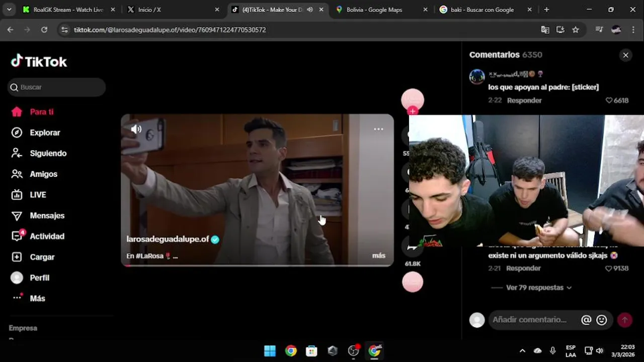Open Chrome from the taskbar

pos(291,350)
